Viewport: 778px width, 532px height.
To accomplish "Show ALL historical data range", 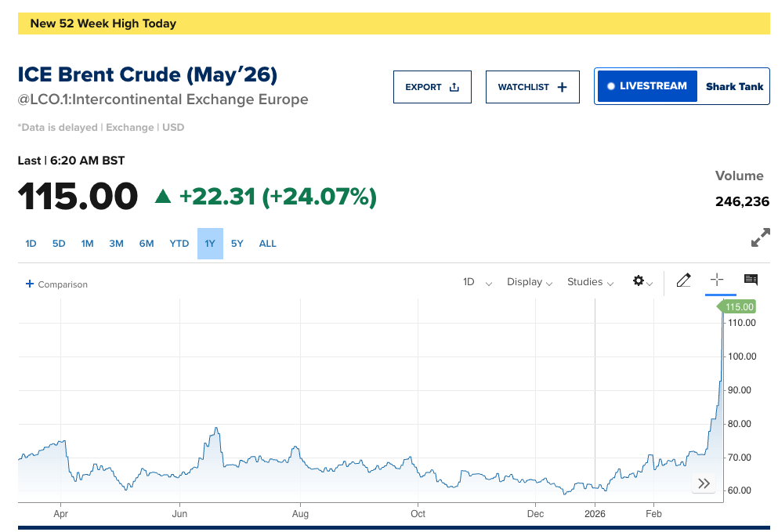I will pos(268,244).
